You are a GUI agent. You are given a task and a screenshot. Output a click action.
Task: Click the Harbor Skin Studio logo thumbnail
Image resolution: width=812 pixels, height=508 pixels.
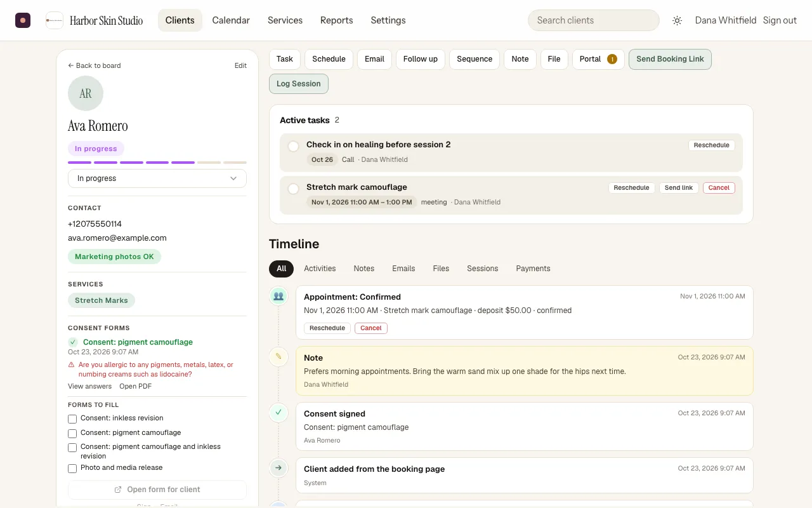point(55,20)
